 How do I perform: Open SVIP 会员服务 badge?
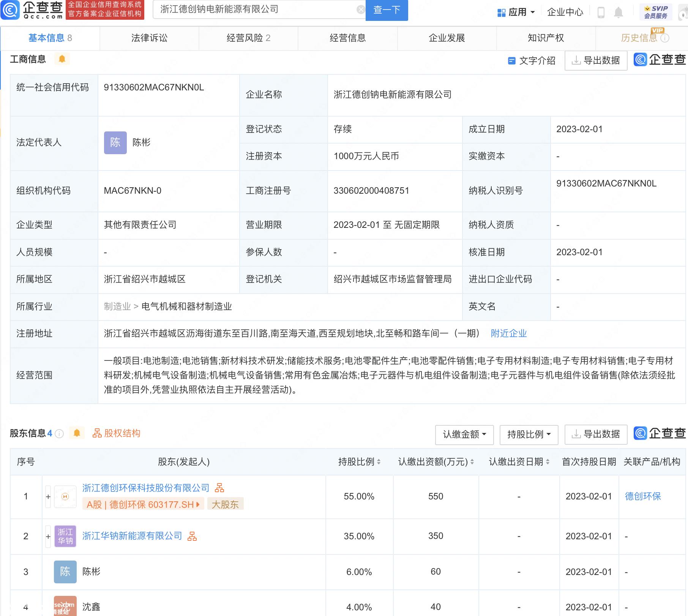(656, 12)
